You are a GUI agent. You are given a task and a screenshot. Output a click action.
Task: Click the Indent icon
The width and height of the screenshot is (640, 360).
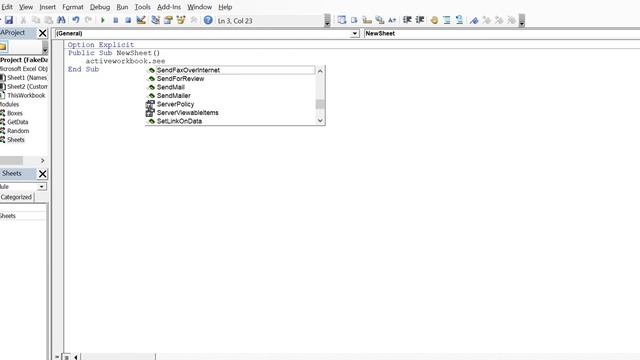(407, 20)
